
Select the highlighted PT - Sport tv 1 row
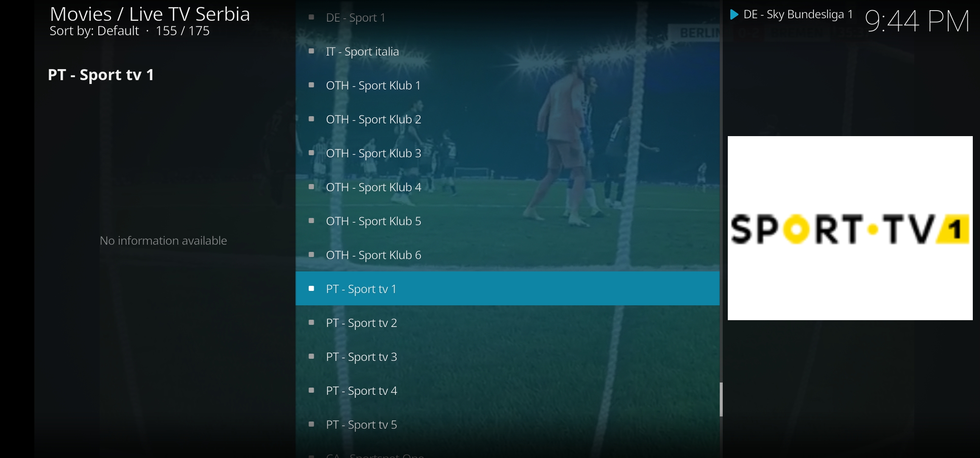[507, 288]
